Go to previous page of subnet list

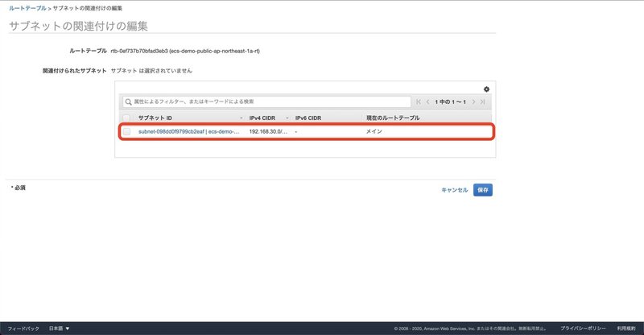(427, 101)
